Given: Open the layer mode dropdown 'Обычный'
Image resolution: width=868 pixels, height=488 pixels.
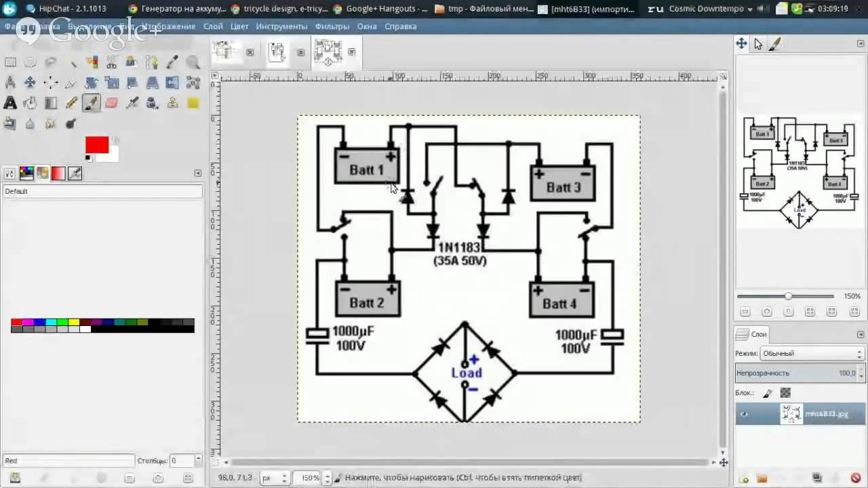Looking at the screenshot, I should pyautogui.click(x=811, y=353).
